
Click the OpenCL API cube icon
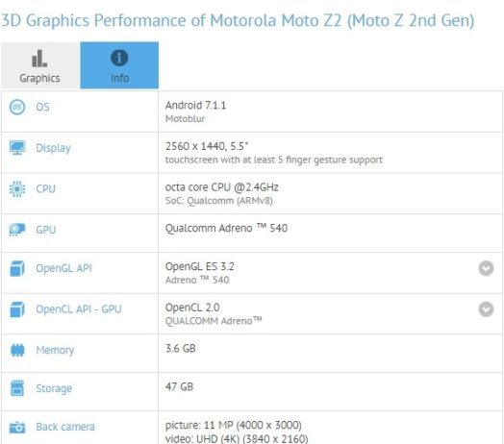[17, 309]
